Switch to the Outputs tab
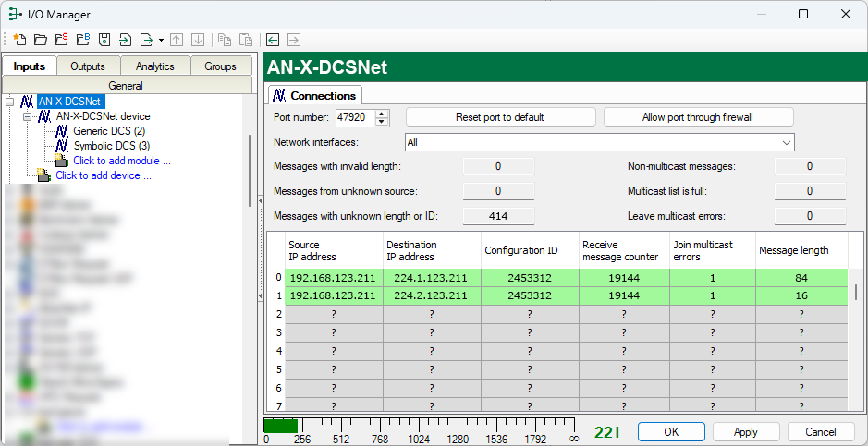 [88, 66]
